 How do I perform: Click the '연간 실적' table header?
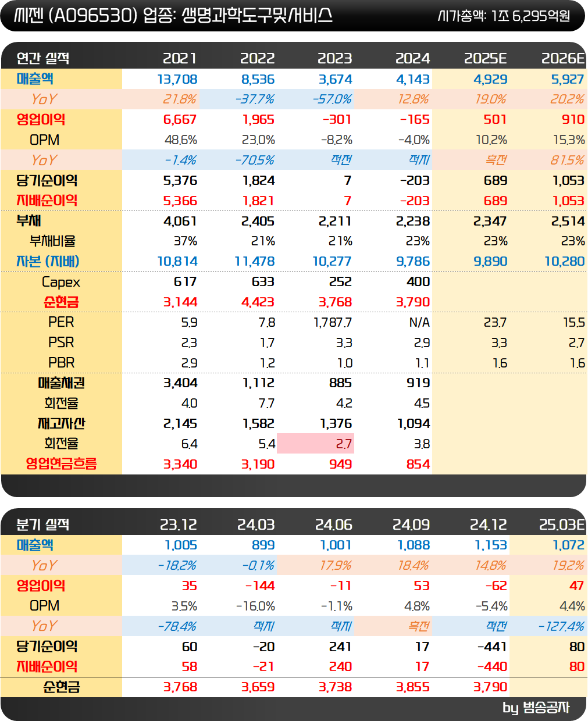click(x=43, y=58)
